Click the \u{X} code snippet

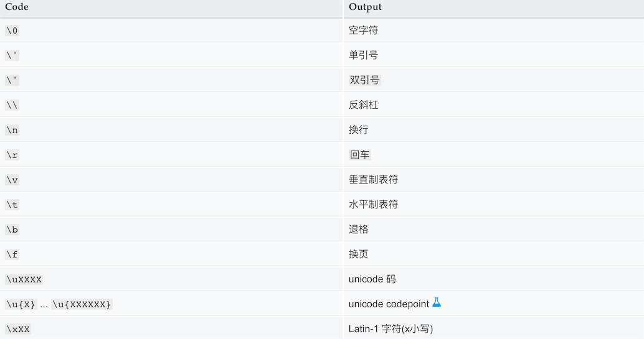click(x=21, y=304)
